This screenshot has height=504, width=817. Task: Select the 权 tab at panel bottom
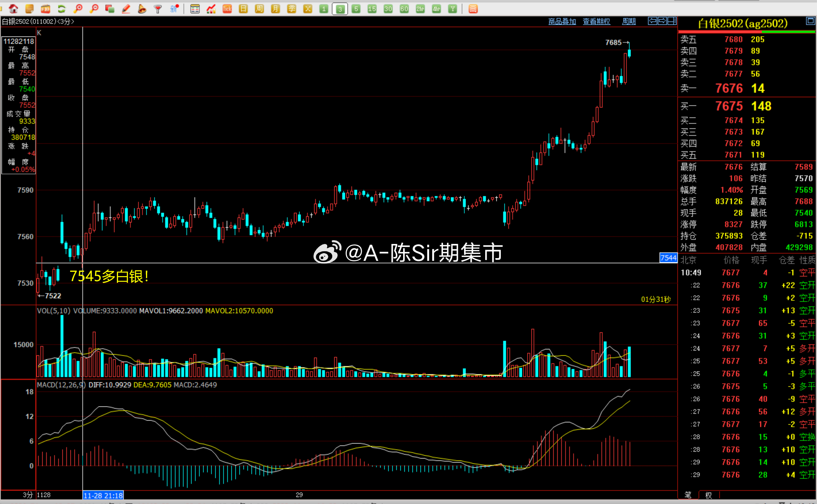pos(709,495)
